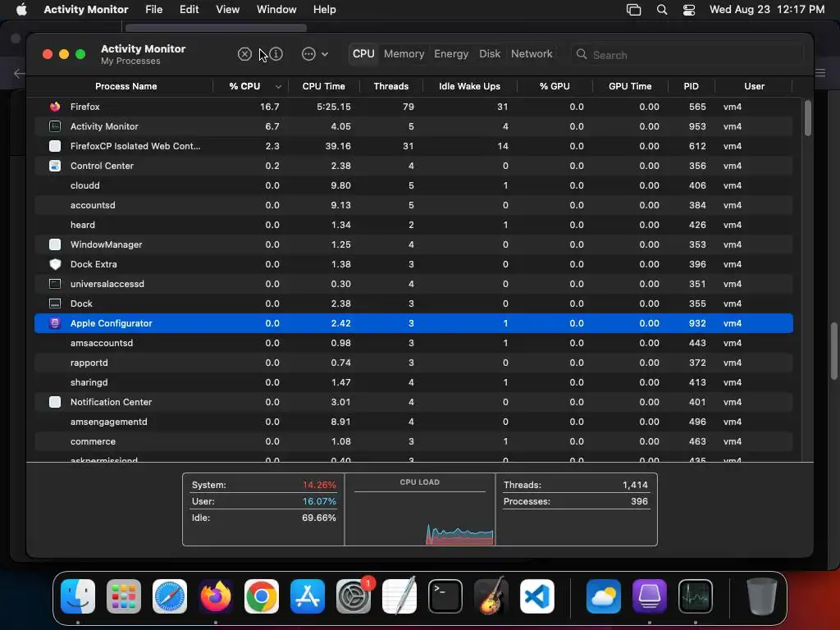The width and height of the screenshot is (840, 630).
Task: Select the FirefoxCP Isolated Web Cont... row
Action: pos(413,146)
